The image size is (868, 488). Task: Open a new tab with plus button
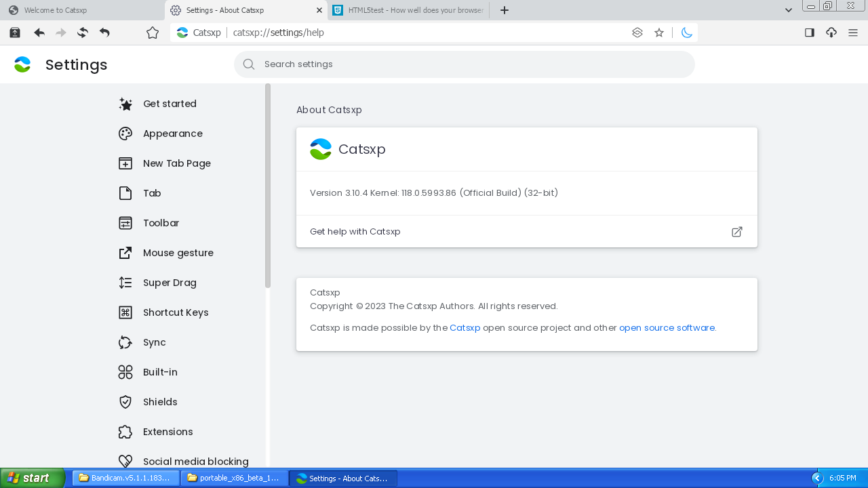505,10
